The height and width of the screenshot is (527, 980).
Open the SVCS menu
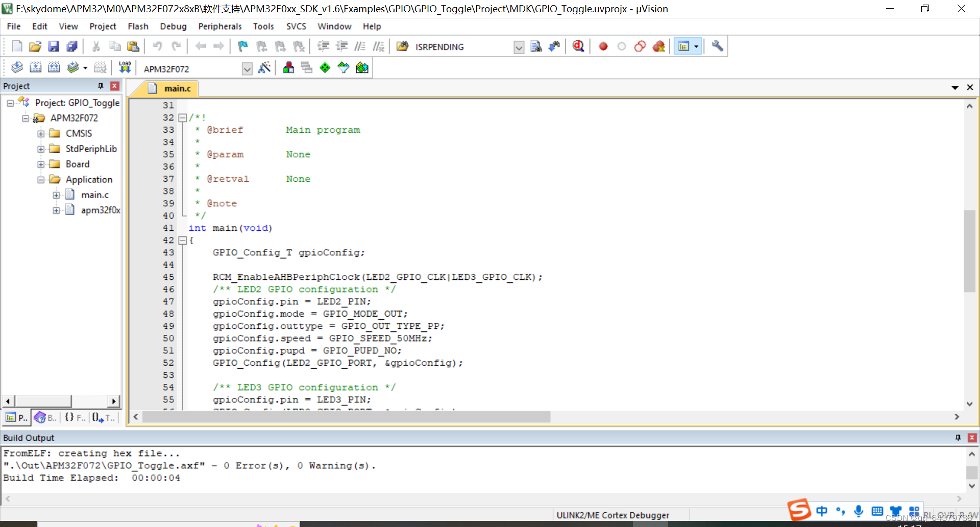[x=296, y=26]
